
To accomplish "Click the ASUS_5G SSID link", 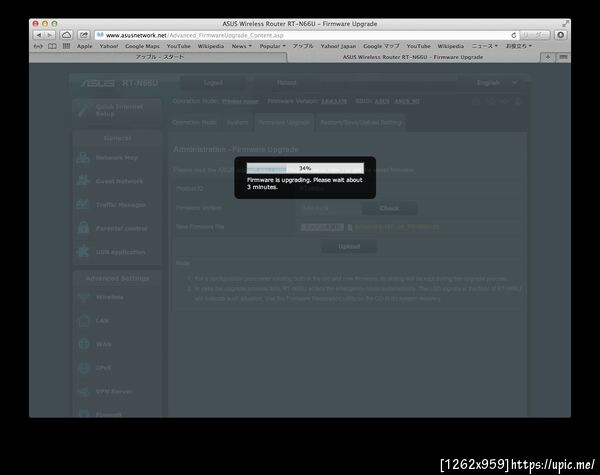I will [407, 101].
